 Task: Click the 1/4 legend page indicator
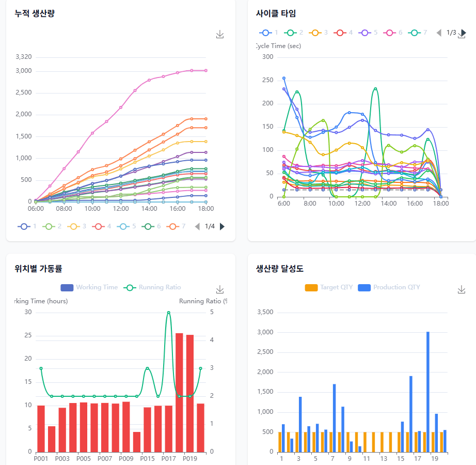210,226
